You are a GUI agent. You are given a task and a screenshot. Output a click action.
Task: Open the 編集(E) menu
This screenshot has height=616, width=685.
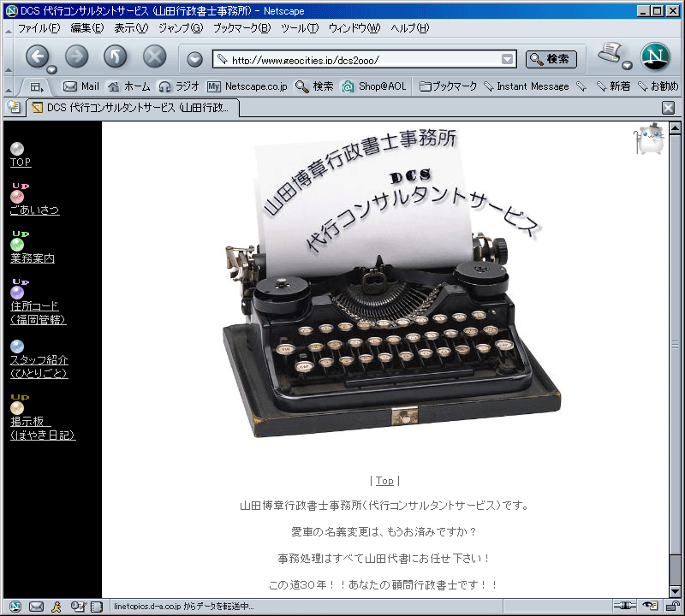pos(87,28)
